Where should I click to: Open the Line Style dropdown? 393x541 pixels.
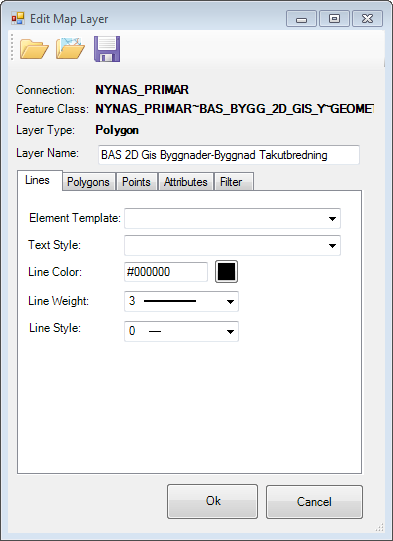pyautogui.click(x=181, y=331)
